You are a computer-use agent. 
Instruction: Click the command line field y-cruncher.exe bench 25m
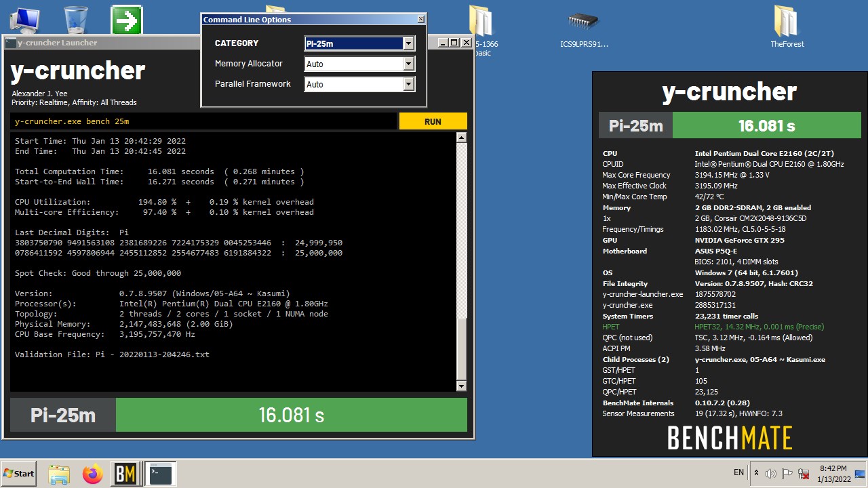[203, 121]
